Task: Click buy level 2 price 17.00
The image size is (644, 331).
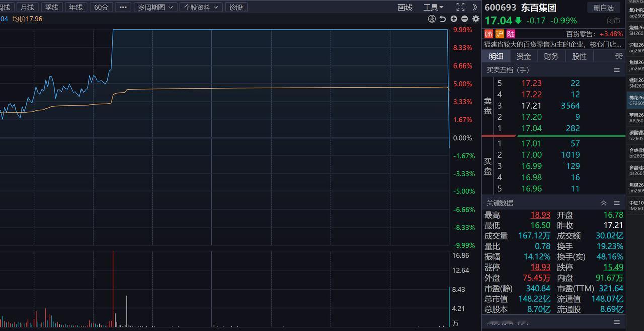Action: pyautogui.click(x=532, y=155)
